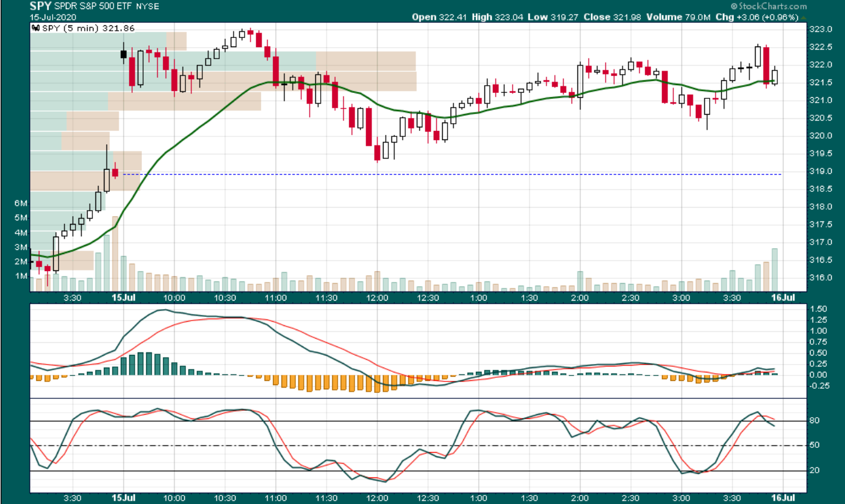
Task: Click the 322.5 price axis label
Action: [x=820, y=47]
